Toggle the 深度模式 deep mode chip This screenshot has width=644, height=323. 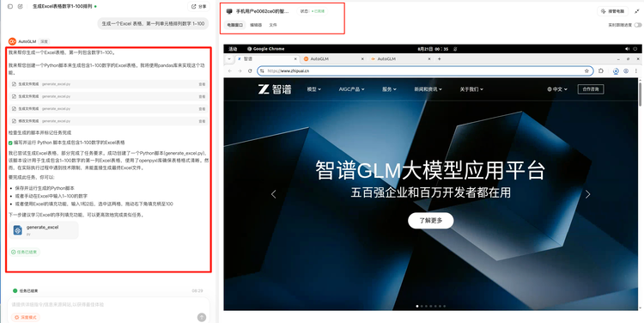[x=26, y=317]
